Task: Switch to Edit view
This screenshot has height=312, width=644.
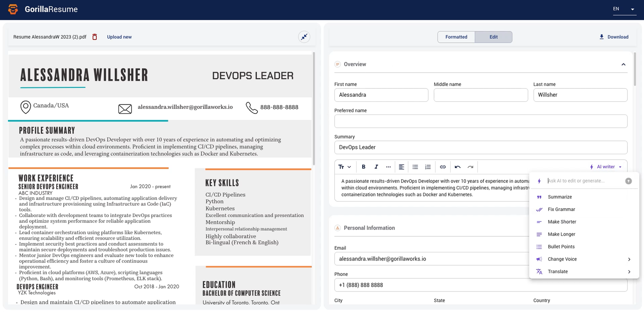Action: point(493,37)
